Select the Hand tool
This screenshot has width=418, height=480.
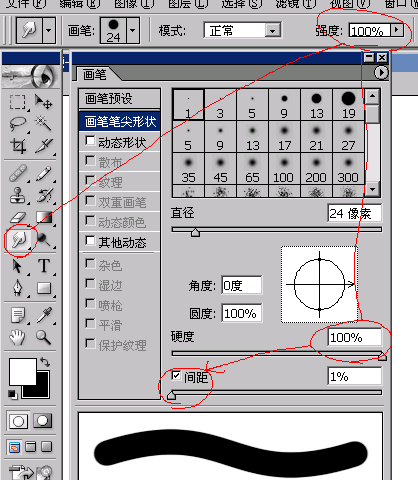(x=17, y=337)
